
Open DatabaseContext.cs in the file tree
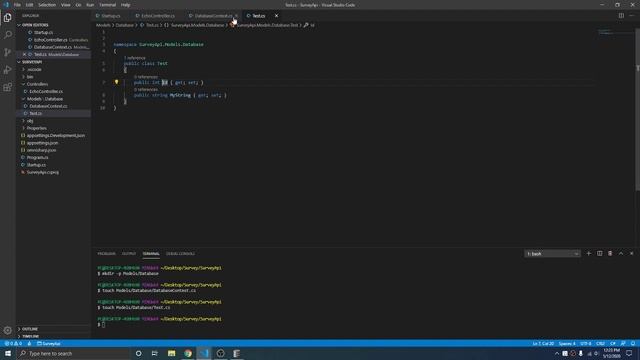(x=48, y=106)
